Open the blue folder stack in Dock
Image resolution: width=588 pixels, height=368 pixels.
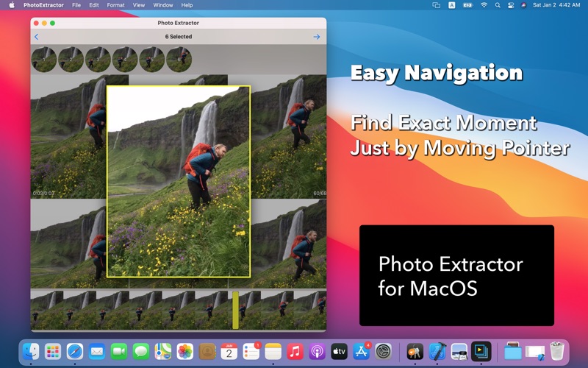tap(512, 352)
